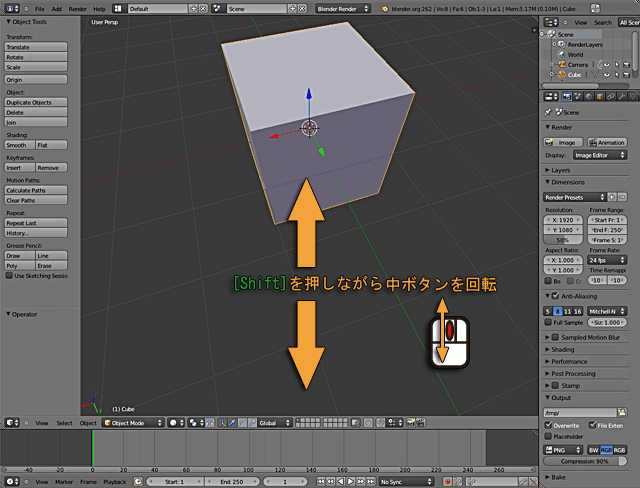
Task: Open the output folder browser icon
Action: click(x=622, y=412)
